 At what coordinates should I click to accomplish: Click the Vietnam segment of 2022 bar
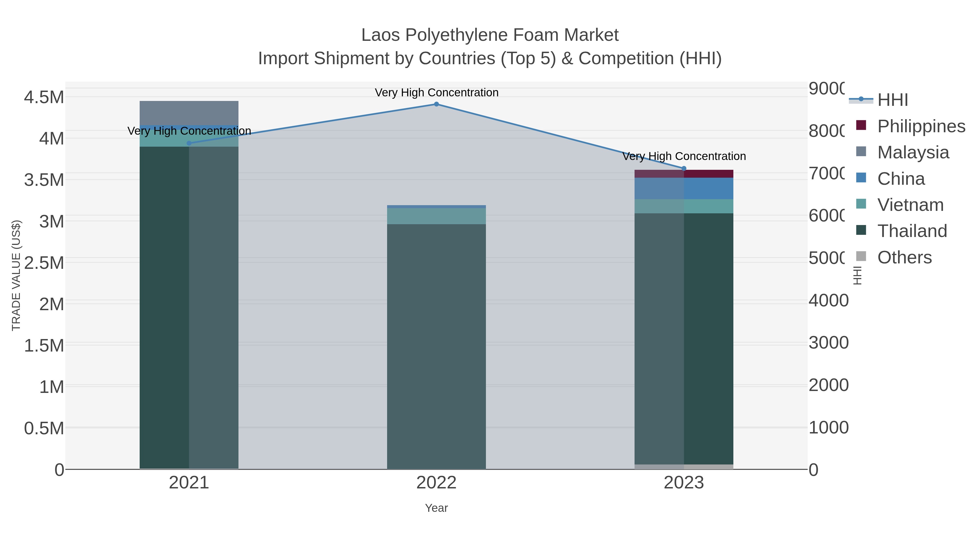tap(436, 216)
